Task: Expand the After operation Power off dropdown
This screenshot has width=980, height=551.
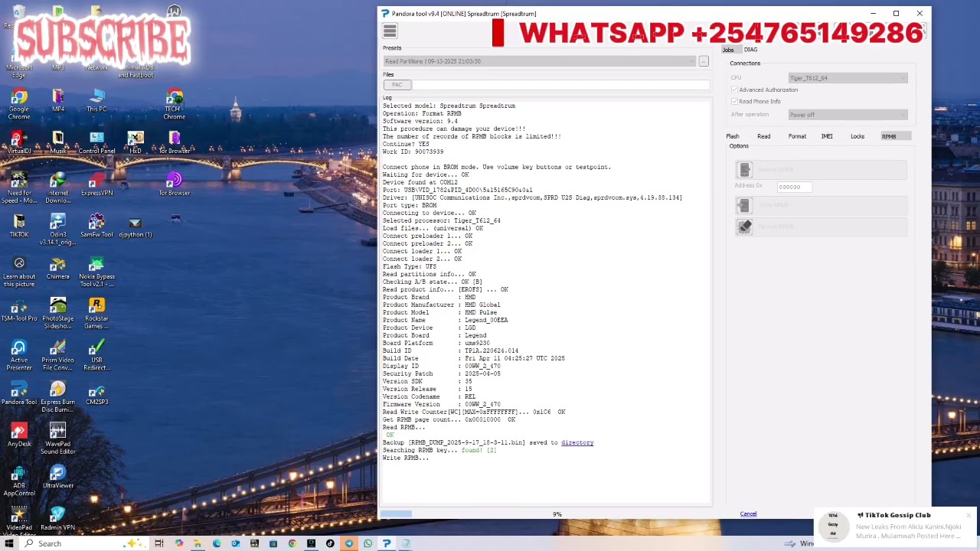Action: 848,115
